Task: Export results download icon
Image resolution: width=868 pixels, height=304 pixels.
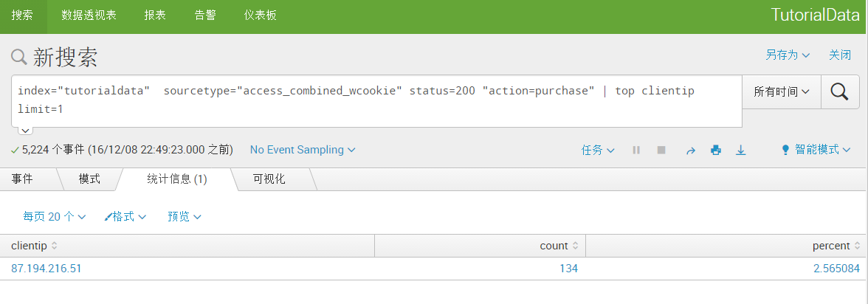Action: point(741,150)
